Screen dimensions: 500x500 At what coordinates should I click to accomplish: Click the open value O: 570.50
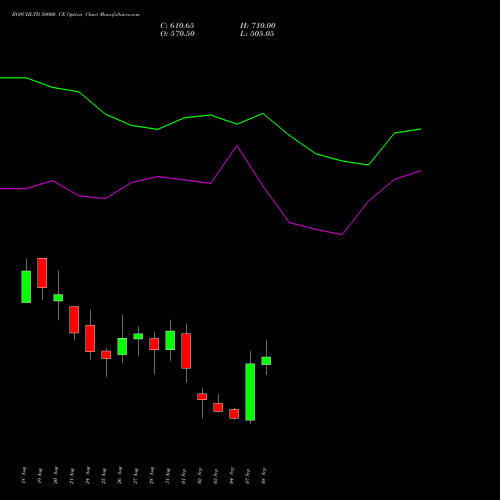tap(177, 34)
